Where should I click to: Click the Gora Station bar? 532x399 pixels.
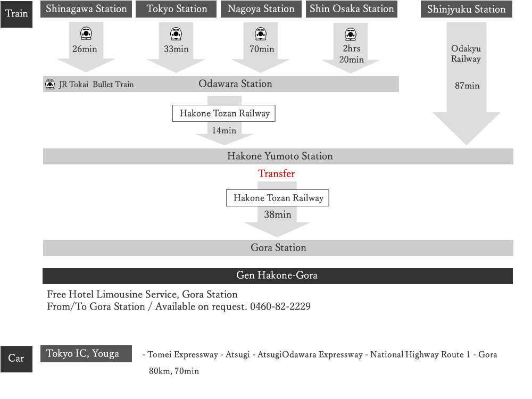(278, 248)
